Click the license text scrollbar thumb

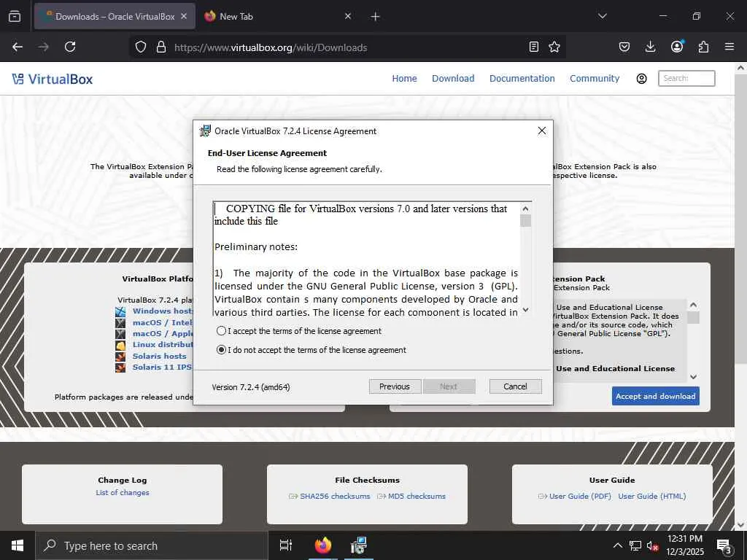[x=525, y=221]
